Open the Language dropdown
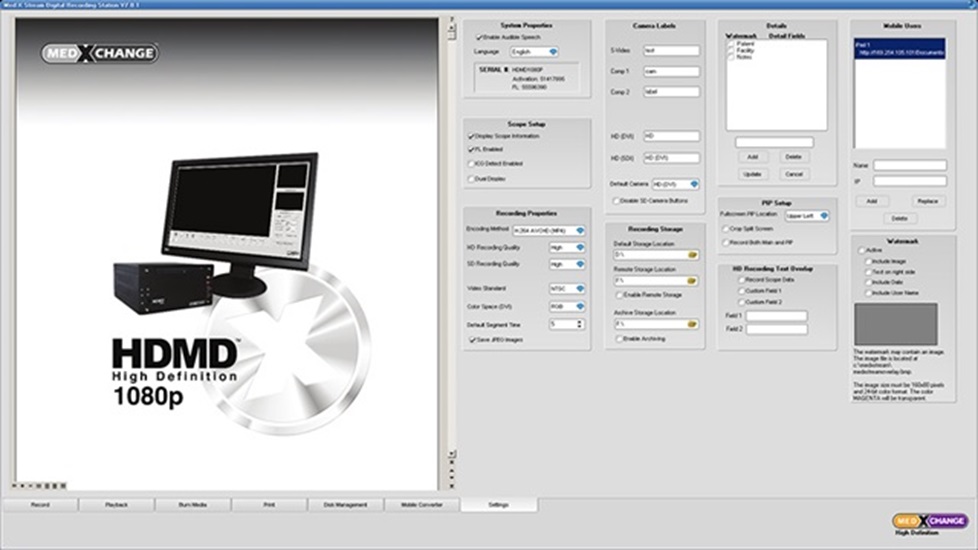This screenshot has height=550, width=978. coord(534,52)
